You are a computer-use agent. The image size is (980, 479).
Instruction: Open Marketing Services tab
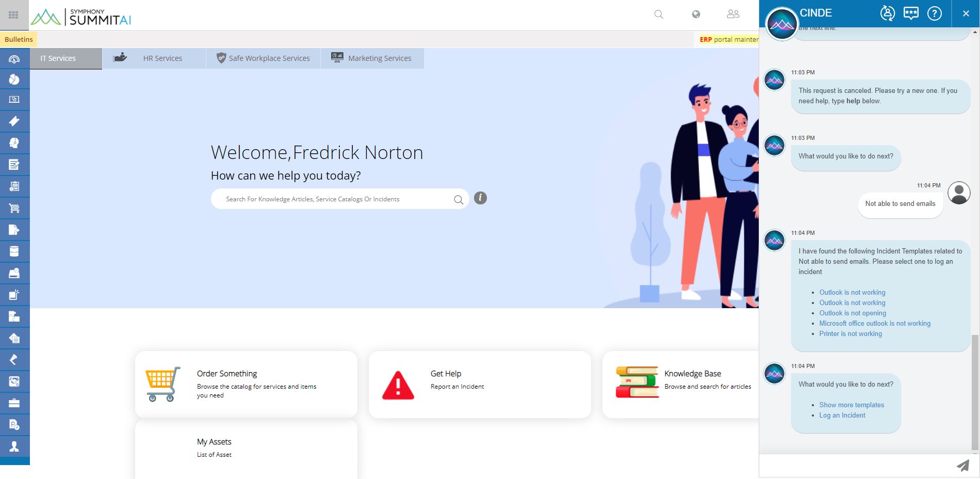click(x=372, y=58)
